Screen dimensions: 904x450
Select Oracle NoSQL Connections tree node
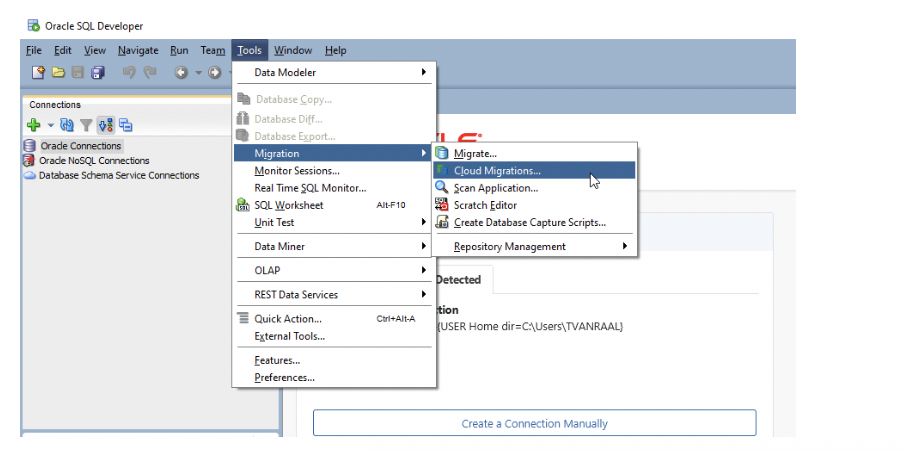[x=94, y=161]
